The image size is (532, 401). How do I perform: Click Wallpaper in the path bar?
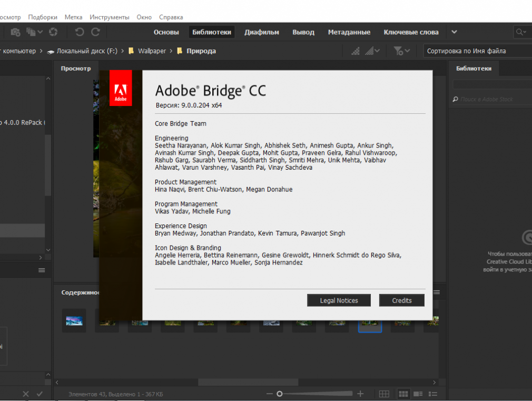(152, 51)
